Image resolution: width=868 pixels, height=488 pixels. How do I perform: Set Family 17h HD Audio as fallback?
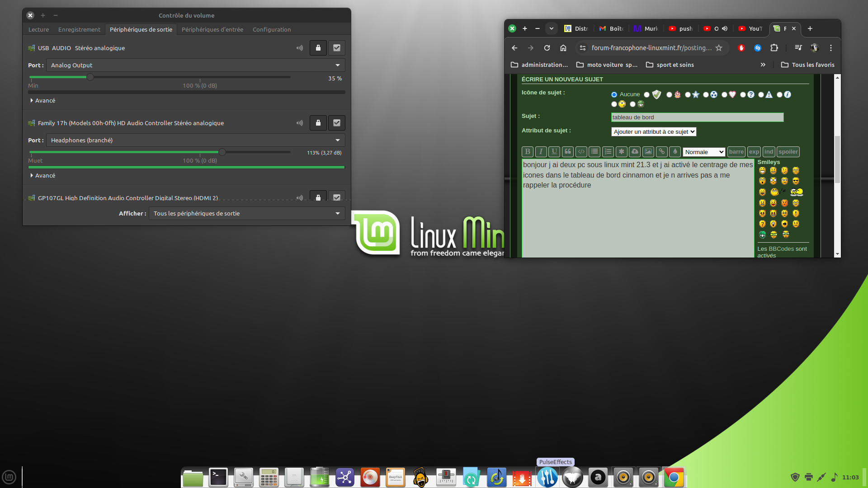click(337, 123)
